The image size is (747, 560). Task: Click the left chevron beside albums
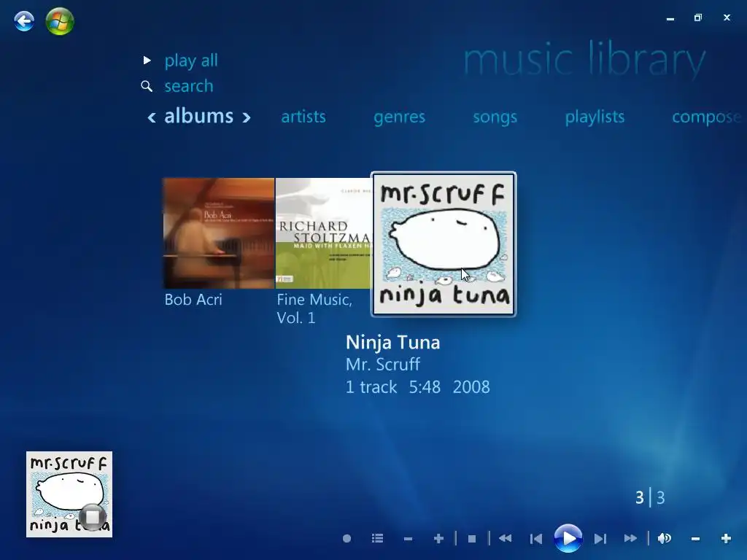coord(152,117)
